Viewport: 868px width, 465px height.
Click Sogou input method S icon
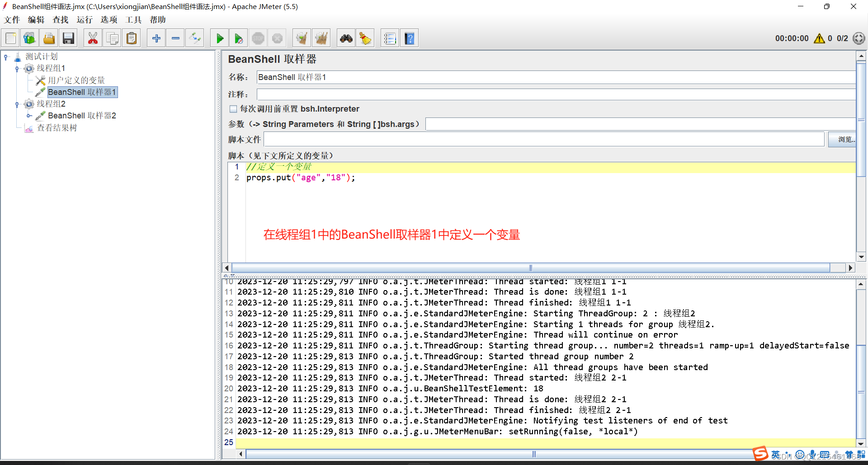pos(760,454)
